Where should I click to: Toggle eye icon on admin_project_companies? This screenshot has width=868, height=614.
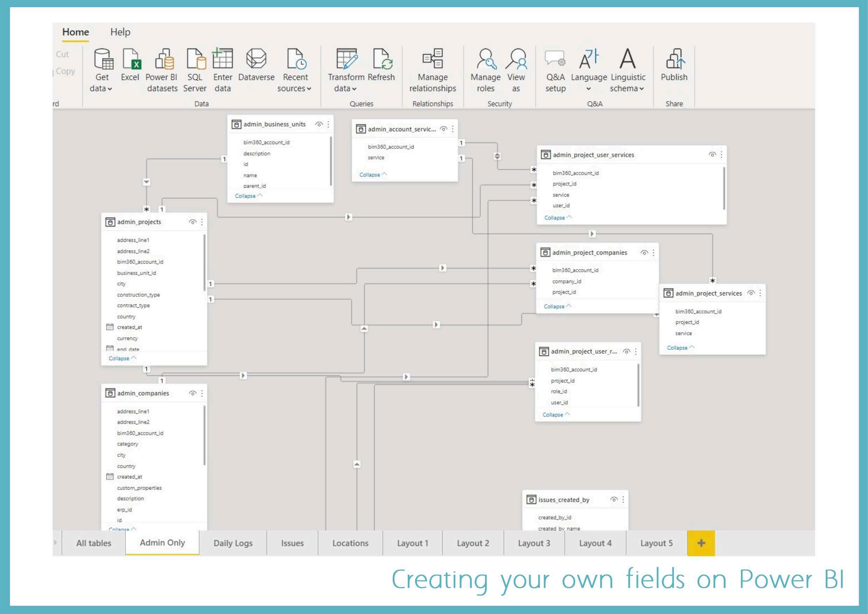644,252
